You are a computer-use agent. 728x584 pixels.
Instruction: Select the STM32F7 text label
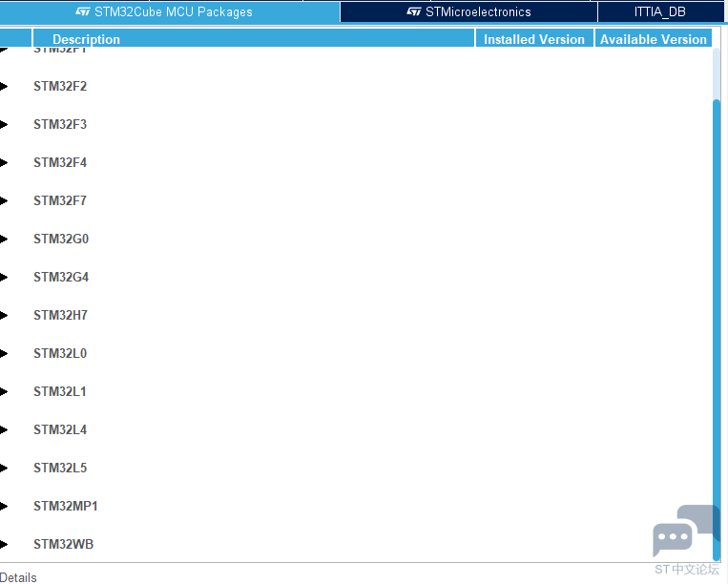(60, 200)
